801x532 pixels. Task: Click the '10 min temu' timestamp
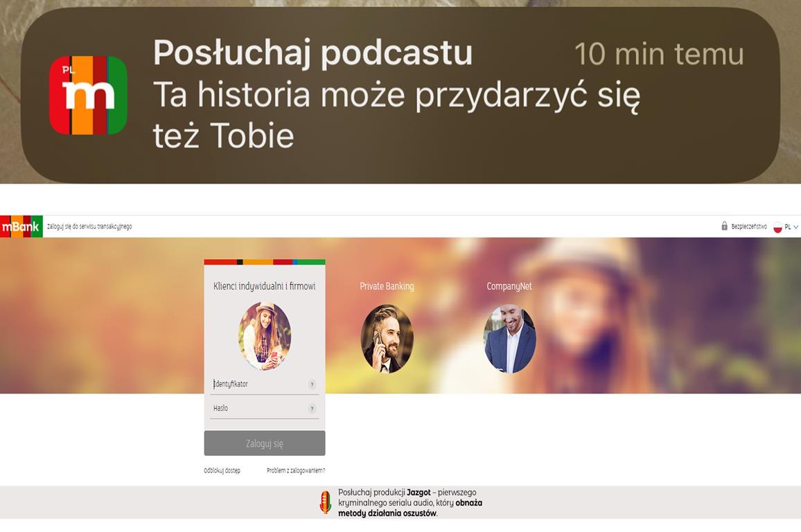tap(659, 54)
